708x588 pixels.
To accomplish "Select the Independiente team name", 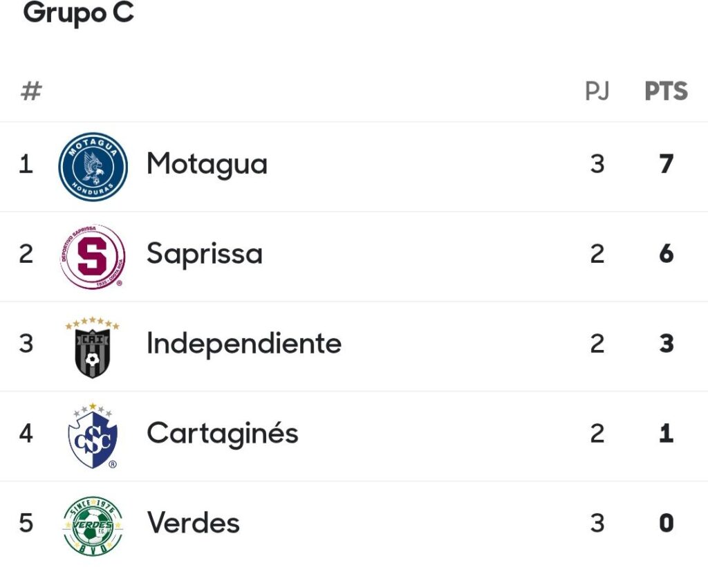I will 244,344.
